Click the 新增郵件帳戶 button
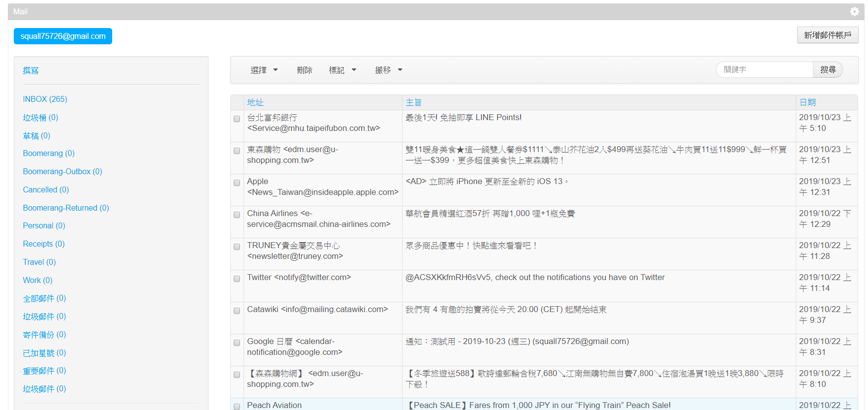Viewport: 868px width, 410px height. [x=828, y=35]
